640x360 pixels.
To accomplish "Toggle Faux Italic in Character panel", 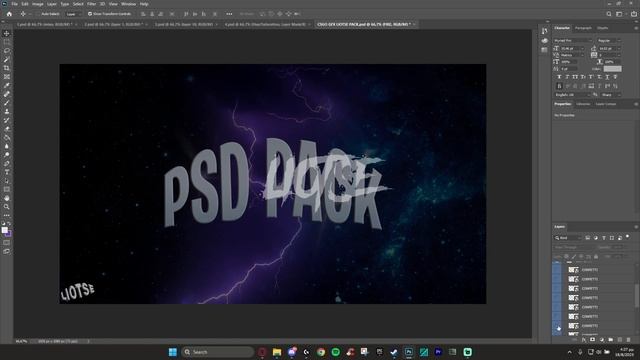I will pos(567,77).
